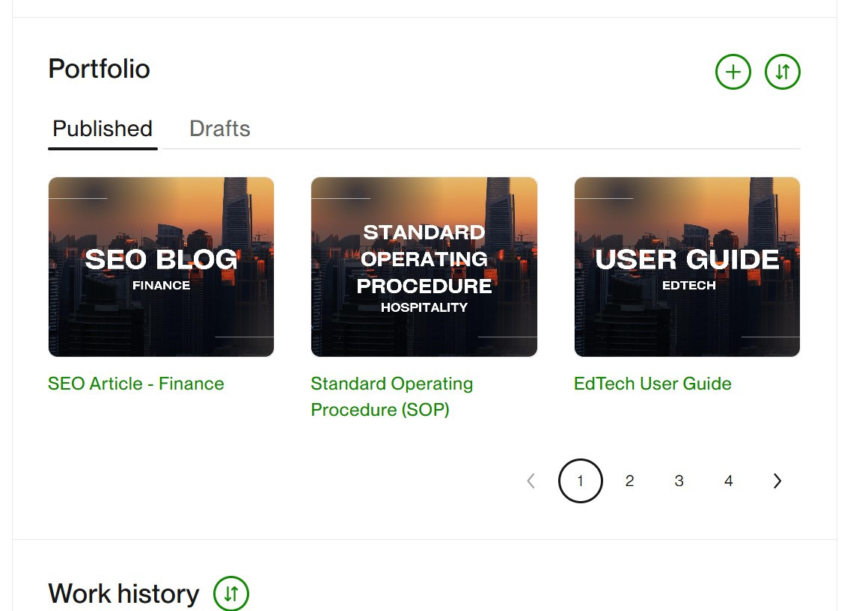
Task: Open the SEO Article - Finance link
Action: pyautogui.click(x=136, y=384)
